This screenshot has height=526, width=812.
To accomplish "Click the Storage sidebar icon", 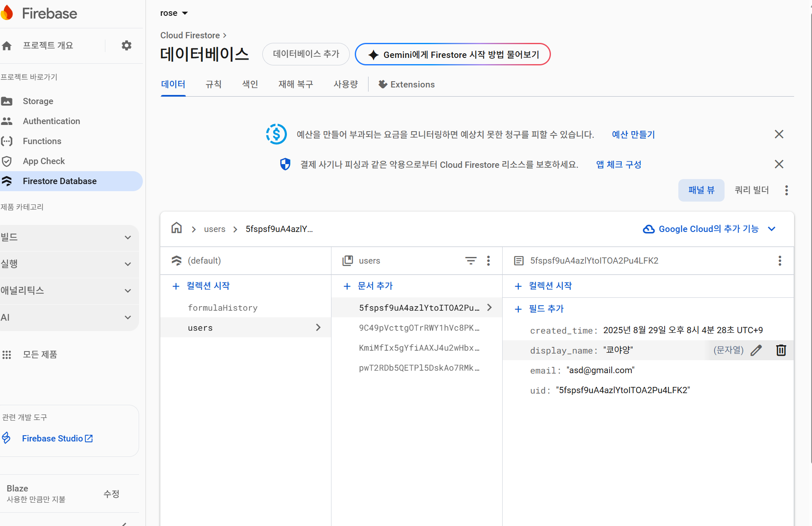I will [x=7, y=101].
